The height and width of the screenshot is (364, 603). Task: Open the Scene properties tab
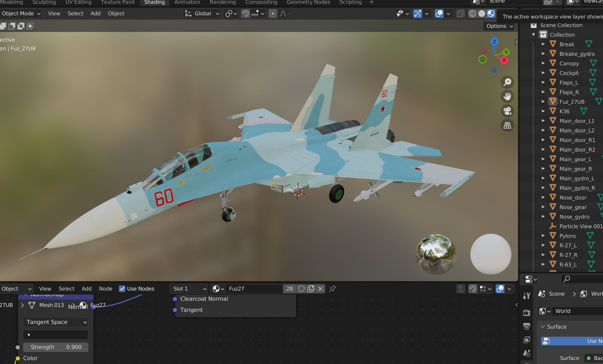(527, 353)
